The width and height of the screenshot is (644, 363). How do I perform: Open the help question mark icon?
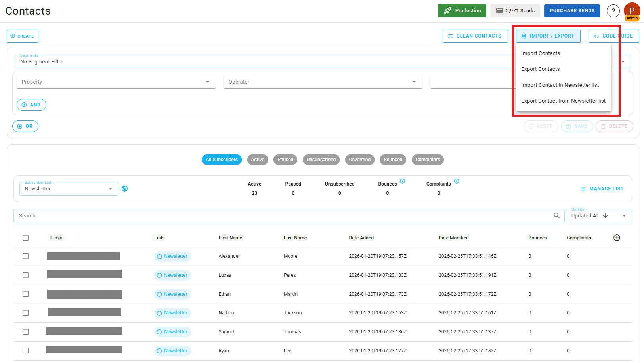click(x=613, y=11)
